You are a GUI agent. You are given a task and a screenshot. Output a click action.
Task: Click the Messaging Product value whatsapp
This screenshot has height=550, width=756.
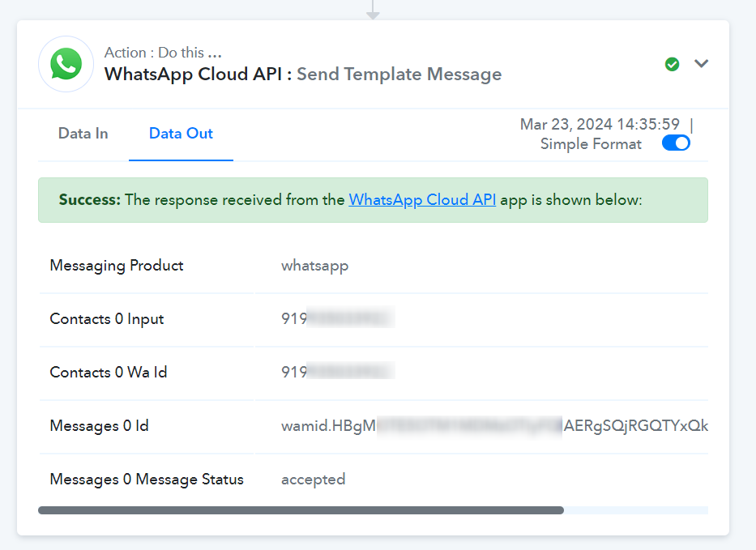(315, 266)
